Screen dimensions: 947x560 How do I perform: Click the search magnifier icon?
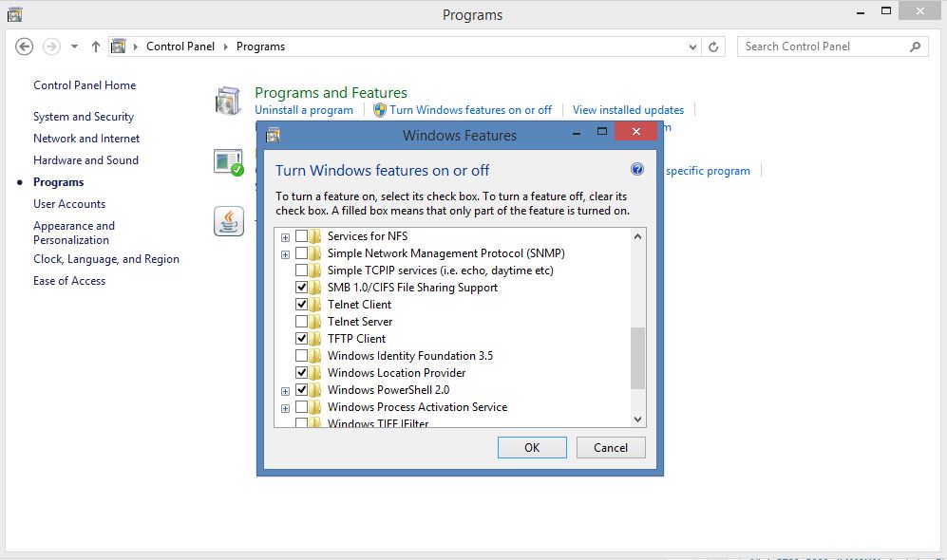tap(913, 46)
